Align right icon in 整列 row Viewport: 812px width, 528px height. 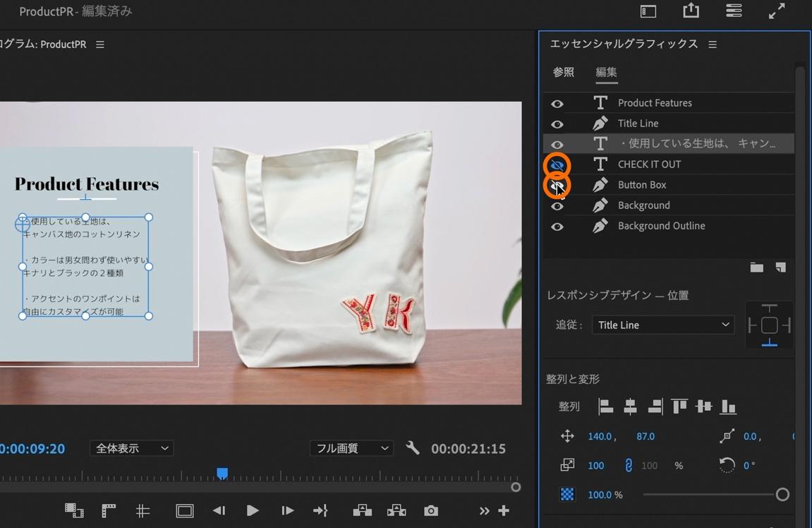click(x=655, y=407)
